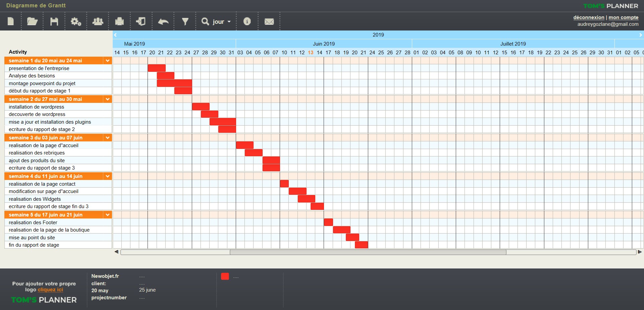644x310 pixels.
Task: Open the 'mon compte' link
Action: [623, 17]
